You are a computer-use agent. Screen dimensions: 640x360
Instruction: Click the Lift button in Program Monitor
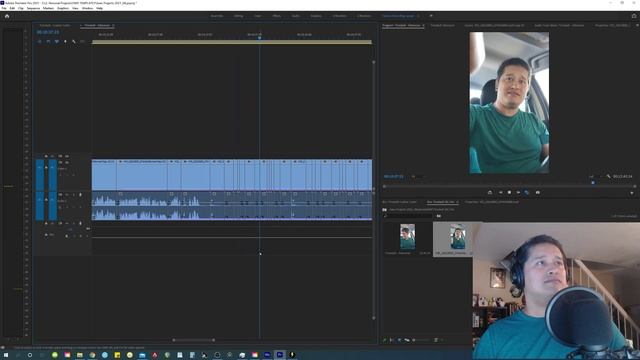pyautogui.click(x=490, y=193)
